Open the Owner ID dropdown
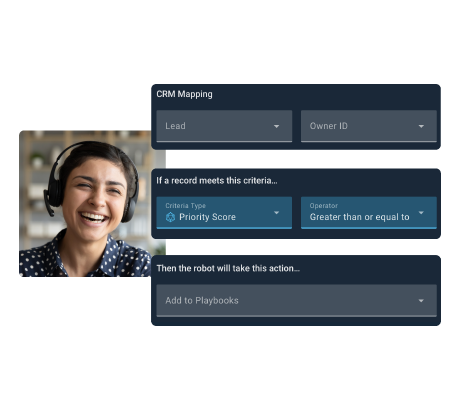Image resolution: width=460 pixels, height=410 pixels. click(x=369, y=126)
